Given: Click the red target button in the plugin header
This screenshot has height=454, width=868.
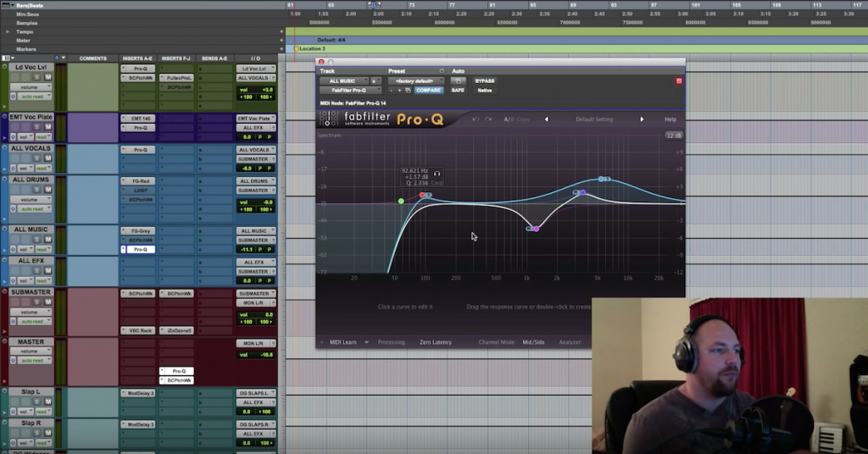Looking at the screenshot, I should click(x=679, y=80).
